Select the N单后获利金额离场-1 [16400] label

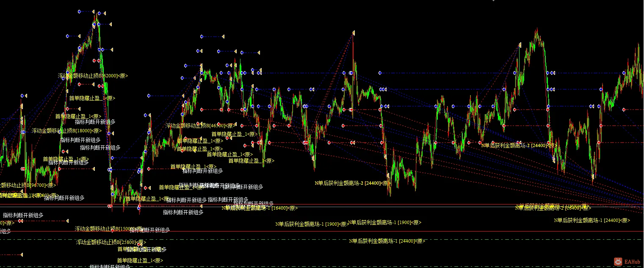point(260,208)
